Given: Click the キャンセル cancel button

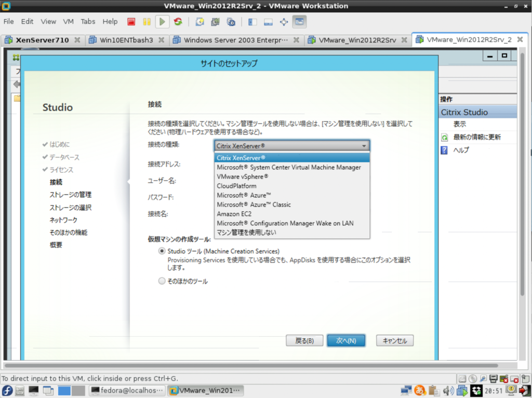Looking at the screenshot, I should pos(395,340).
